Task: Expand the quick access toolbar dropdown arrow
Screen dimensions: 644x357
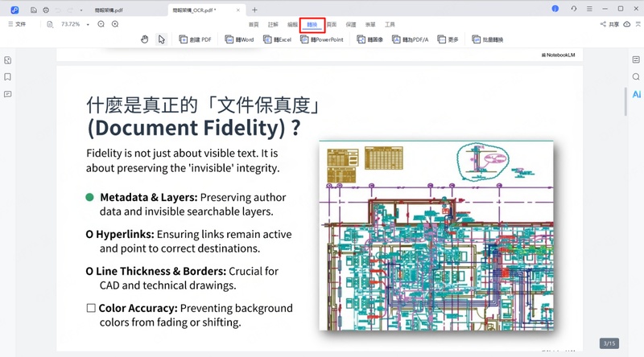Action: point(81,10)
